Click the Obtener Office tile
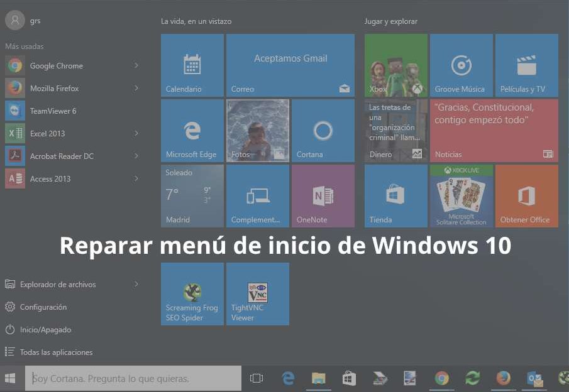Screen dimensions: 569x392 [527, 196]
